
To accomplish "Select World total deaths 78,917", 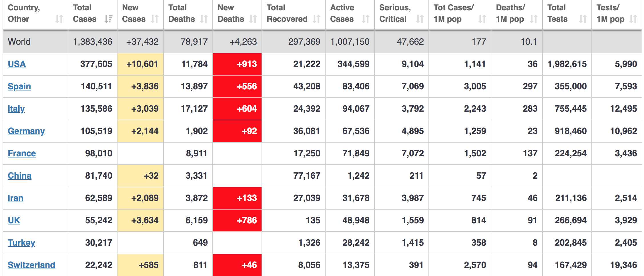I will [x=194, y=42].
